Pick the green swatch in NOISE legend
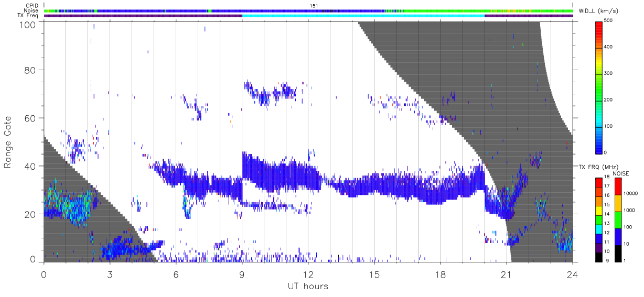The width and height of the screenshot is (644, 297). 618,220
